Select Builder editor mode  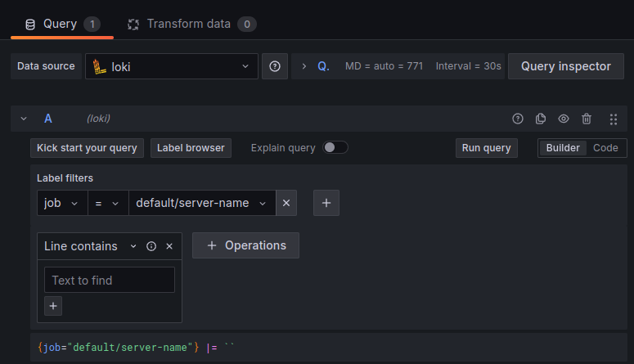point(563,148)
